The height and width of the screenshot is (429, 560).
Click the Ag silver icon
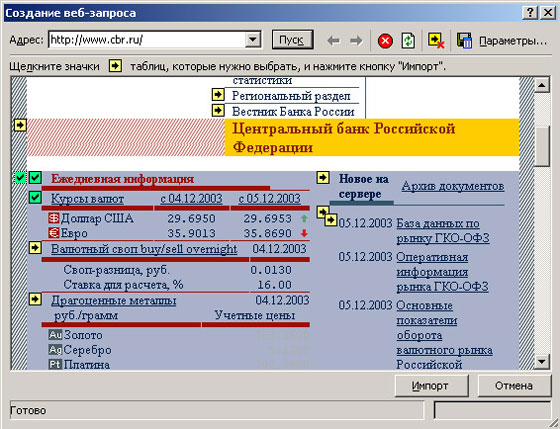point(55,350)
